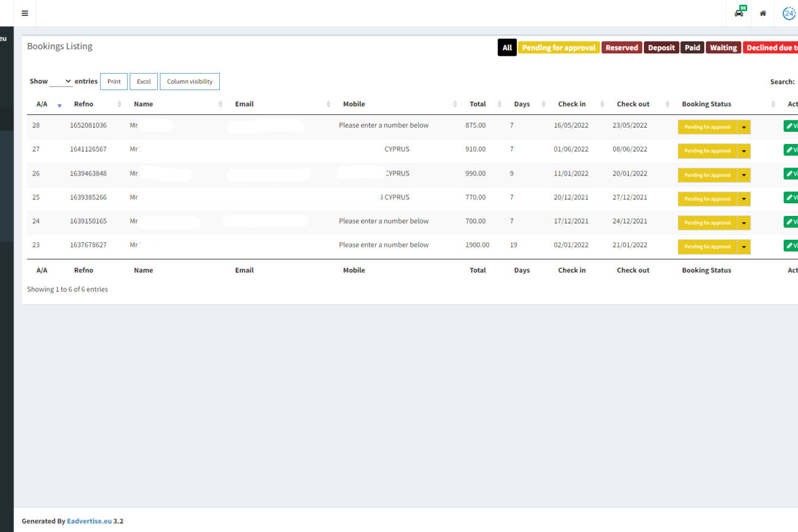Click Pending for approval status on booking 27
Screen dimensions: 798x532
click(707, 151)
